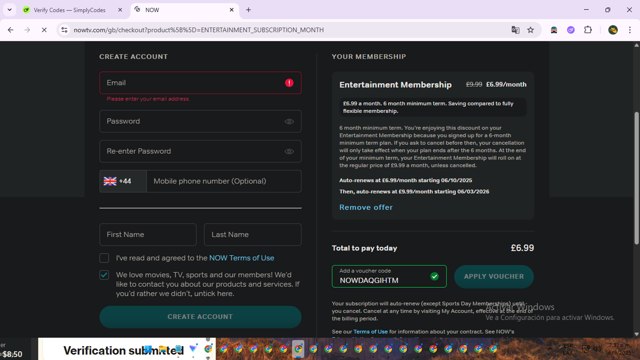Image resolution: width=640 pixels, height=360 pixels.
Task: Click the £6.99 total to pay amount
Action: tap(522, 248)
